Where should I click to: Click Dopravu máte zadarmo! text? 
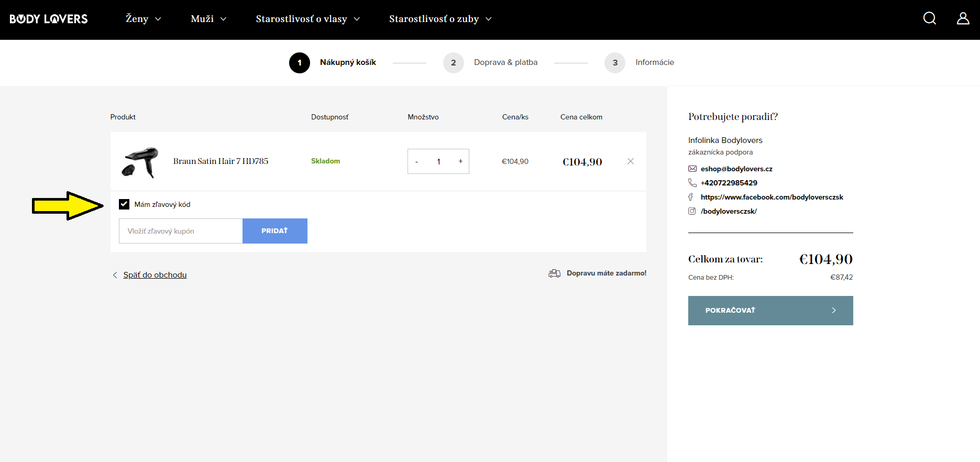click(607, 273)
